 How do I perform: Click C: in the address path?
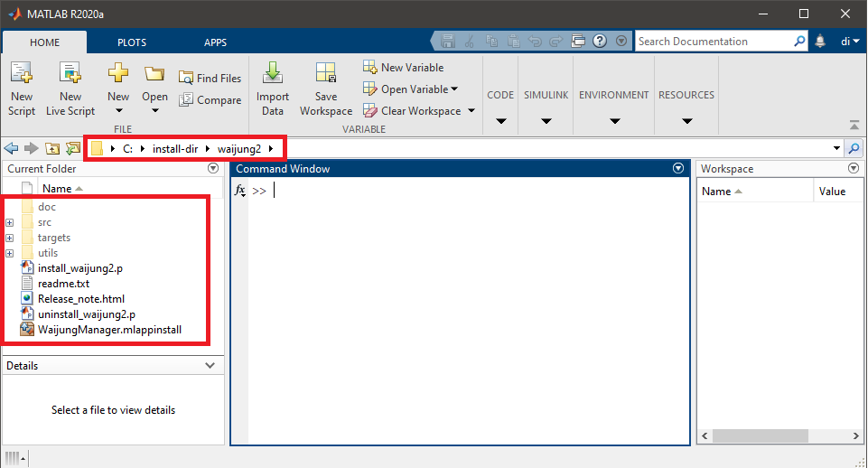pos(128,149)
